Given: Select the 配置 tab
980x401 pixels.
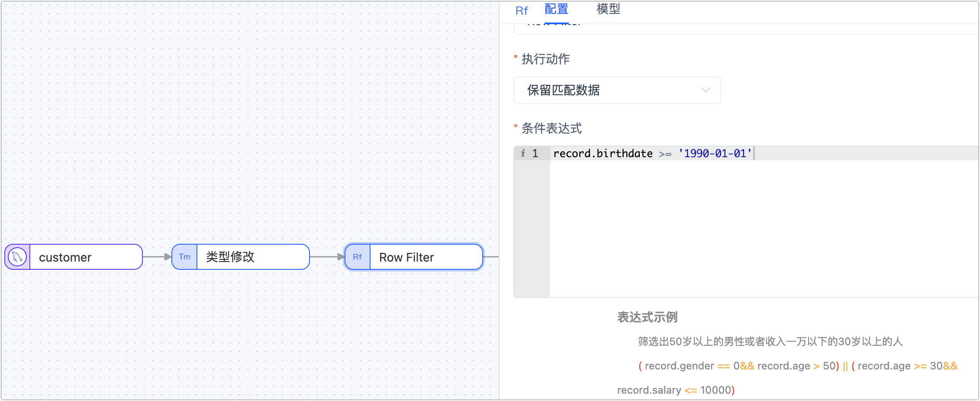Looking at the screenshot, I should (556, 10).
